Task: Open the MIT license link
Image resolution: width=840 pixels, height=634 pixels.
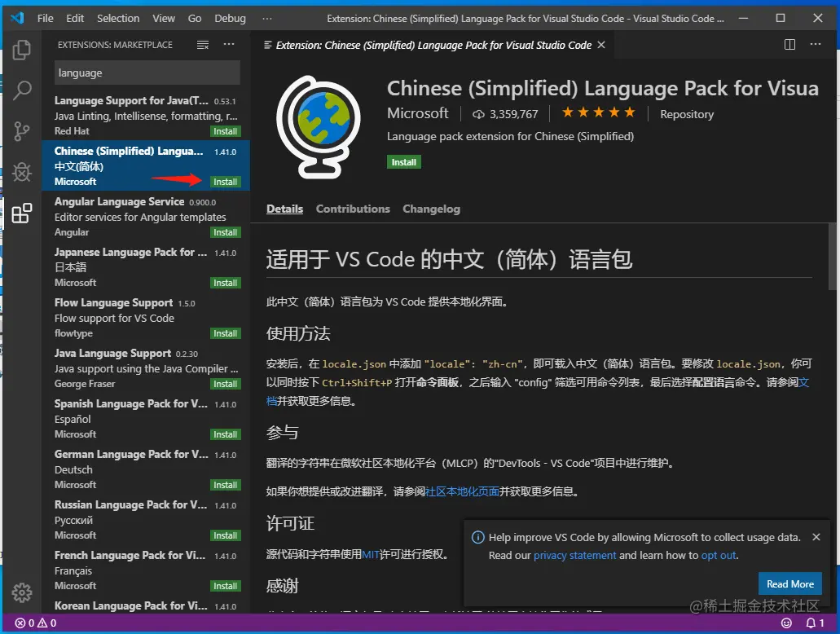Action: point(370,554)
